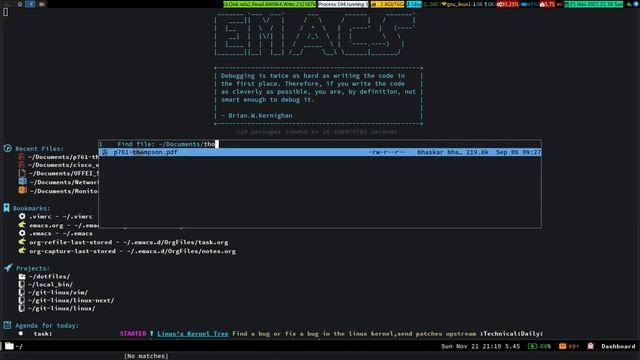Click the blank file icon beside ~/Documents/UFFEI
Viewport: 640px width, 360px height.
(x=22, y=173)
